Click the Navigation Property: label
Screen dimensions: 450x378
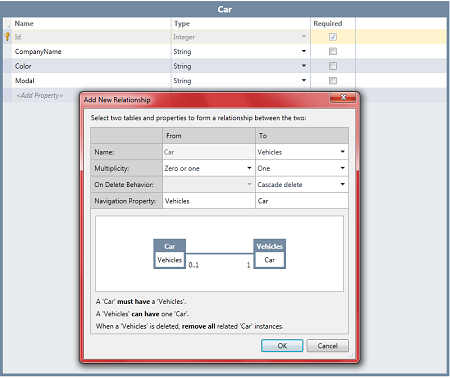(125, 201)
